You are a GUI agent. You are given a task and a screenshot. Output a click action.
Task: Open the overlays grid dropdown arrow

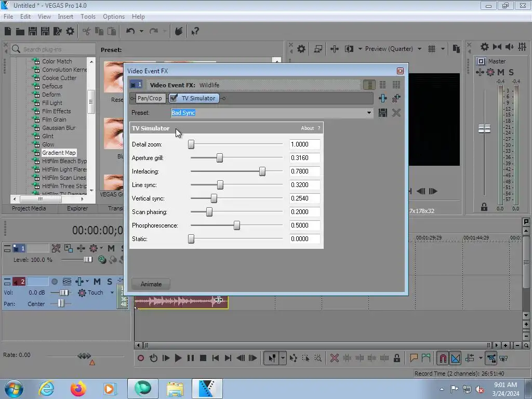tap(443, 49)
